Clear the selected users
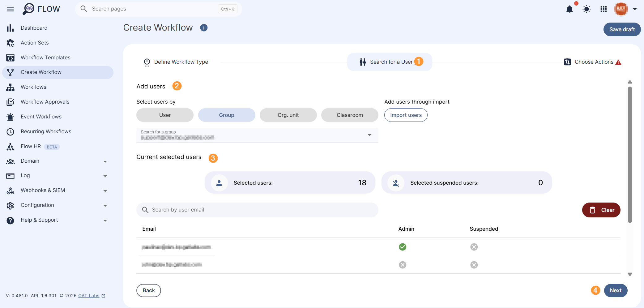 601,210
